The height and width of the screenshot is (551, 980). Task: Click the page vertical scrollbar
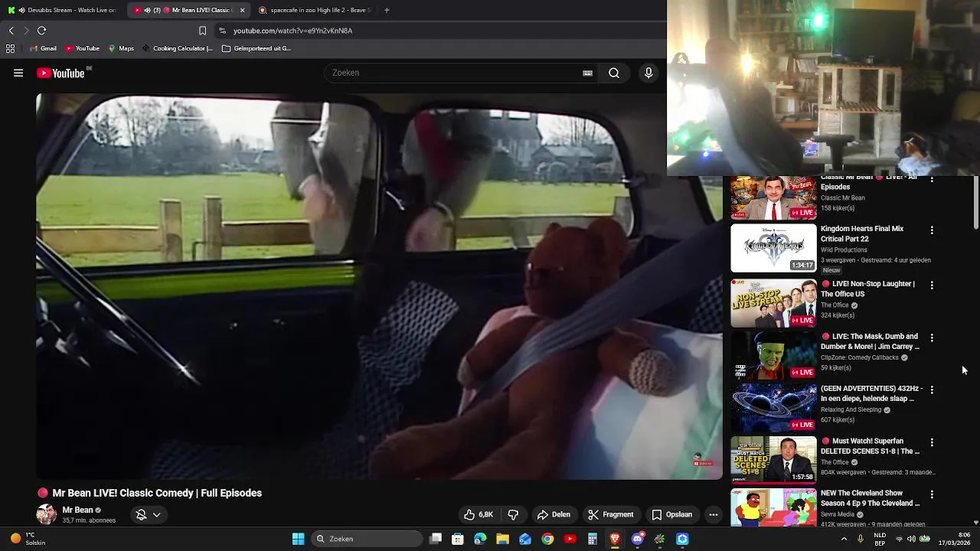coord(975,202)
